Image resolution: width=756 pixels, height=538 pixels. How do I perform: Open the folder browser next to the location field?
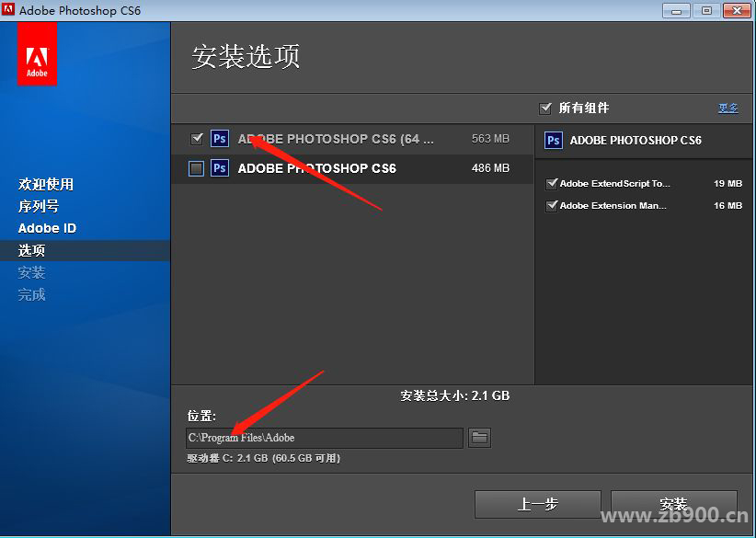pos(479,438)
